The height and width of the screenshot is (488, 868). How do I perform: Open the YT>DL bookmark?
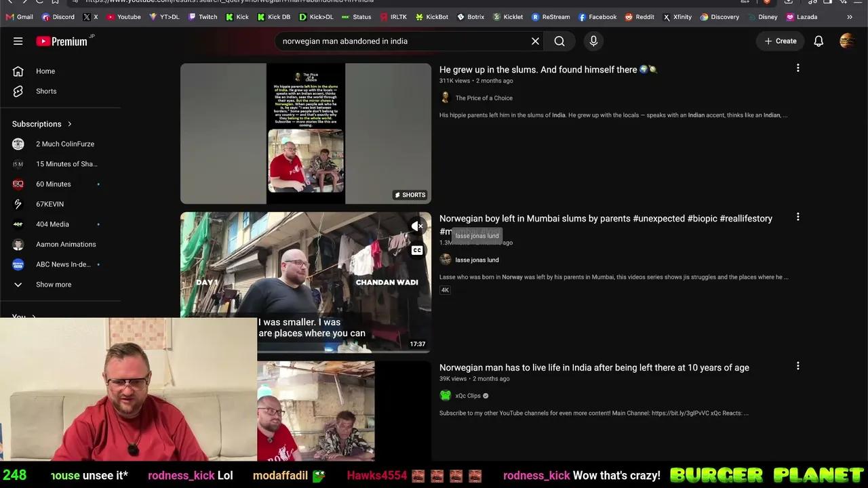[164, 17]
